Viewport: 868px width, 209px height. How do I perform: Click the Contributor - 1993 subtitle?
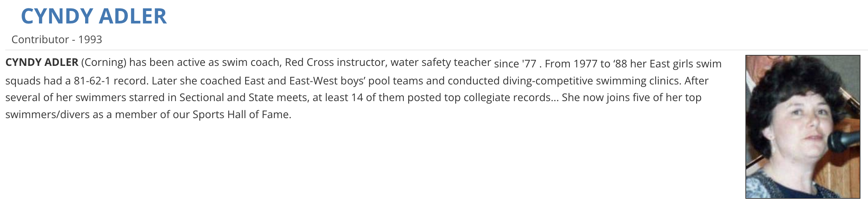click(x=57, y=39)
